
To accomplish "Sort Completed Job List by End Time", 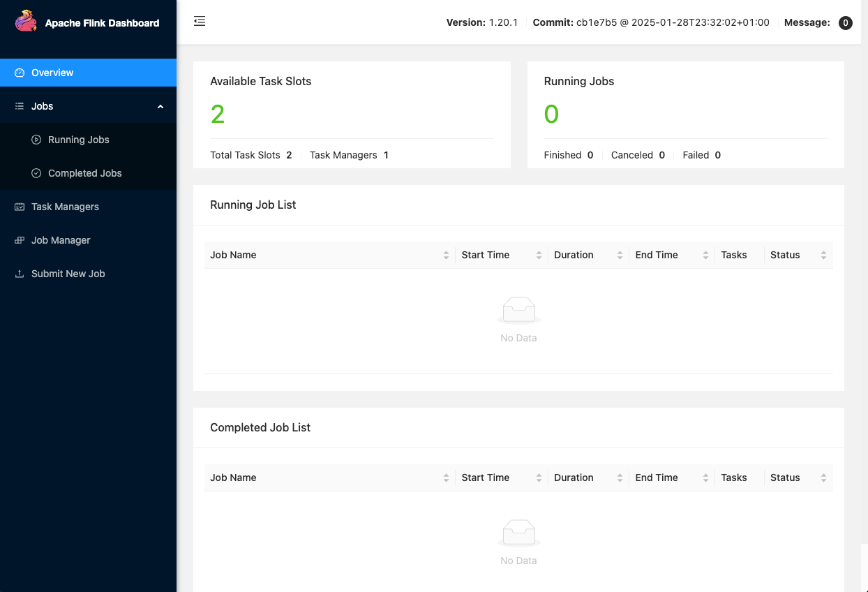I will pos(706,478).
